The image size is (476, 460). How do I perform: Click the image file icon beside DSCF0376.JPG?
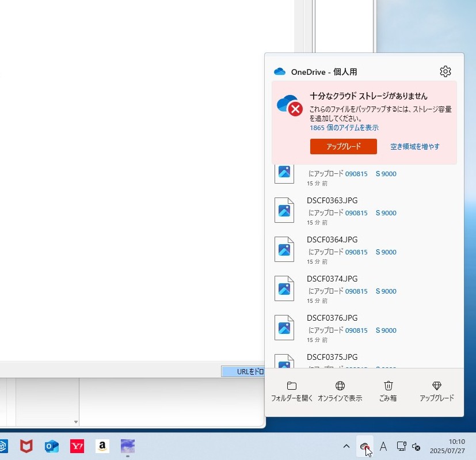tap(284, 328)
